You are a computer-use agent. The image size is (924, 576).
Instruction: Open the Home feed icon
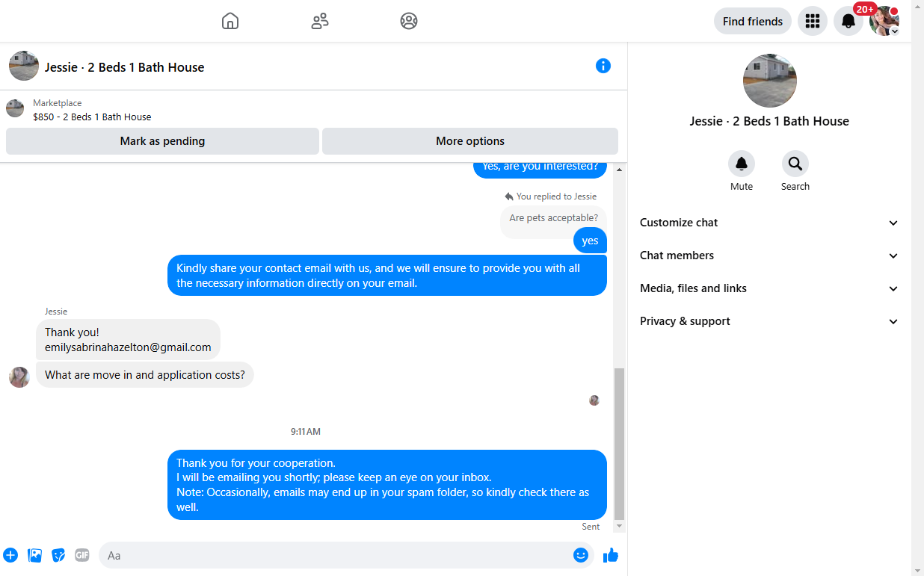click(x=230, y=21)
